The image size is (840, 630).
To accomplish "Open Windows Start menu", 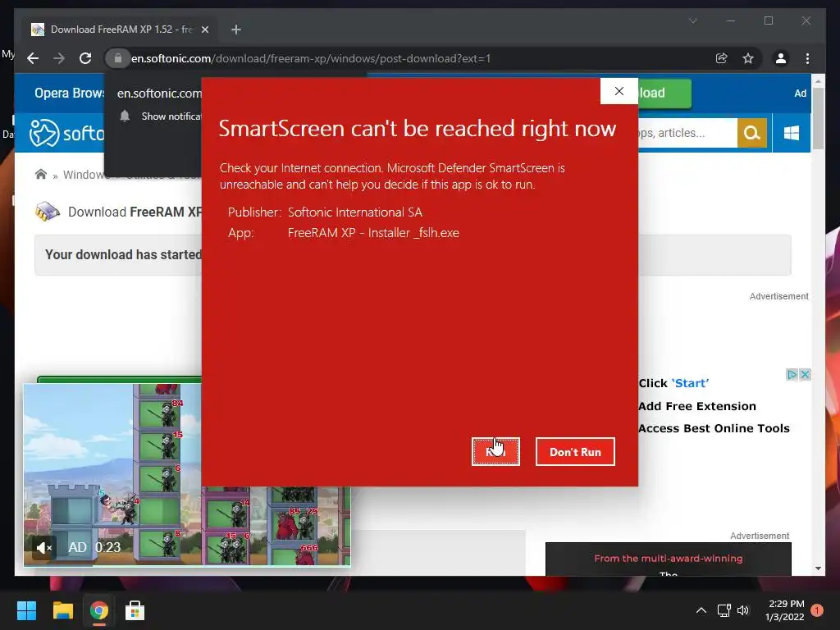I will click(x=26, y=610).
